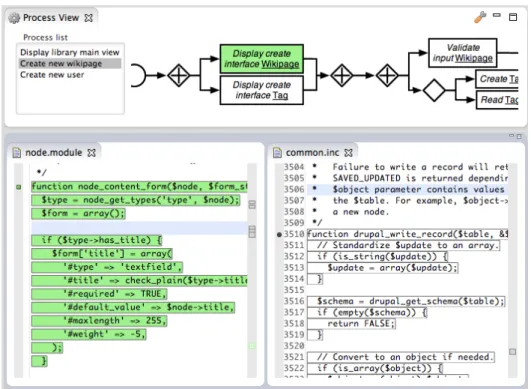Click the "'#type' => 'textfield'," line
The image size is (531, 389).
click(x=107, y=267)
